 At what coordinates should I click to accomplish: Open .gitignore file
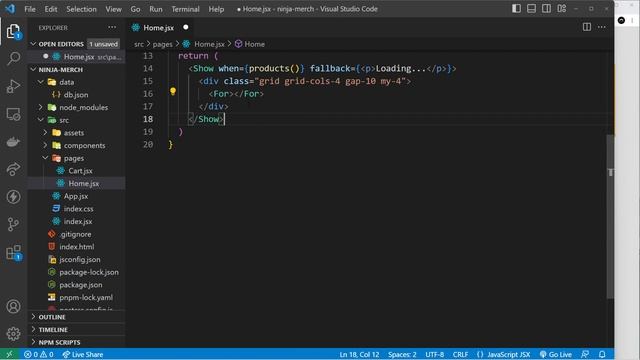coord(76,234)
